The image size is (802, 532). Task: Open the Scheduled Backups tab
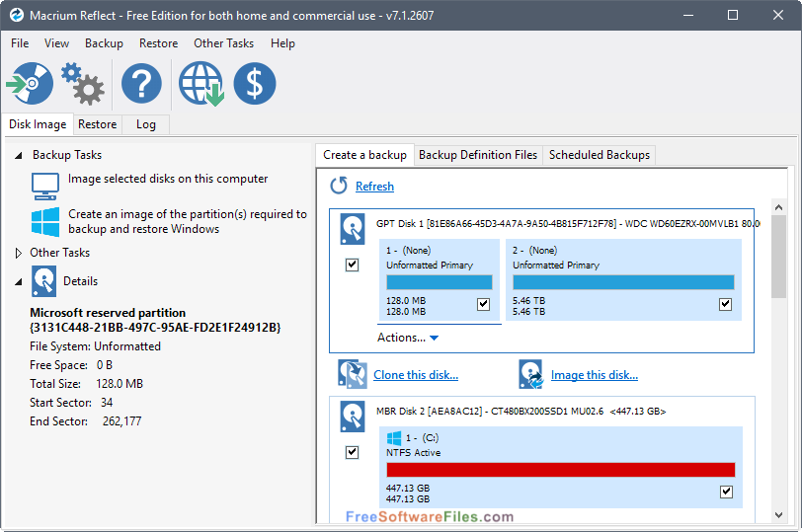coord(599,155)
